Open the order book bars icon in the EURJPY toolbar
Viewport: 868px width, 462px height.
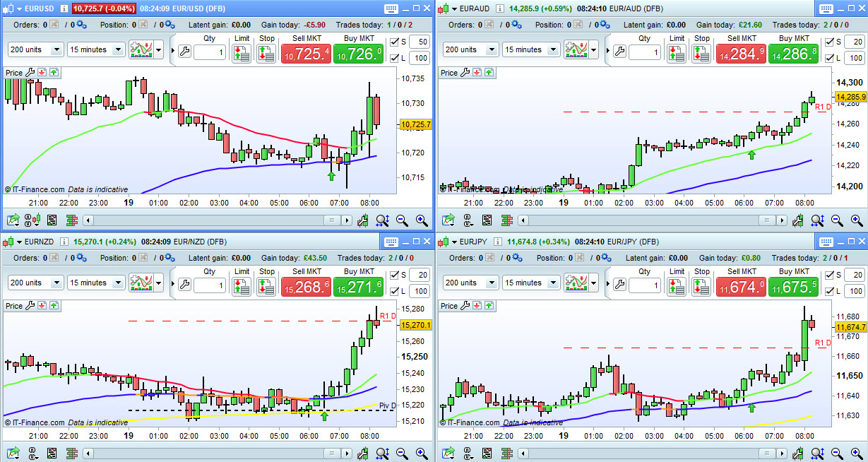[x=506, y=453]
